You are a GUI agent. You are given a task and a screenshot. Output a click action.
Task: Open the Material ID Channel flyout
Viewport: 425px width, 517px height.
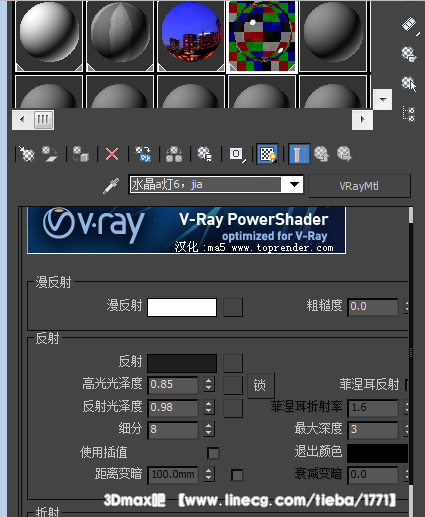point(237,154)
